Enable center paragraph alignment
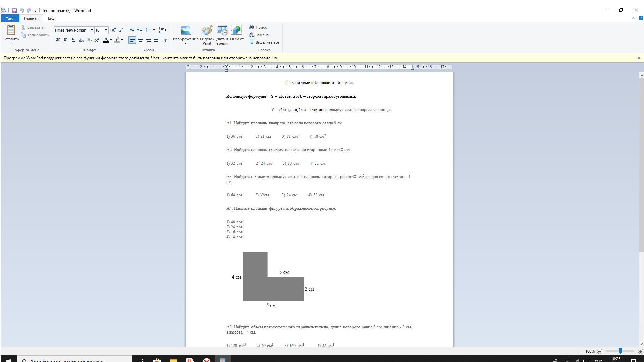The height and width of the screenshot is (362, 644). tap(140, 40)
